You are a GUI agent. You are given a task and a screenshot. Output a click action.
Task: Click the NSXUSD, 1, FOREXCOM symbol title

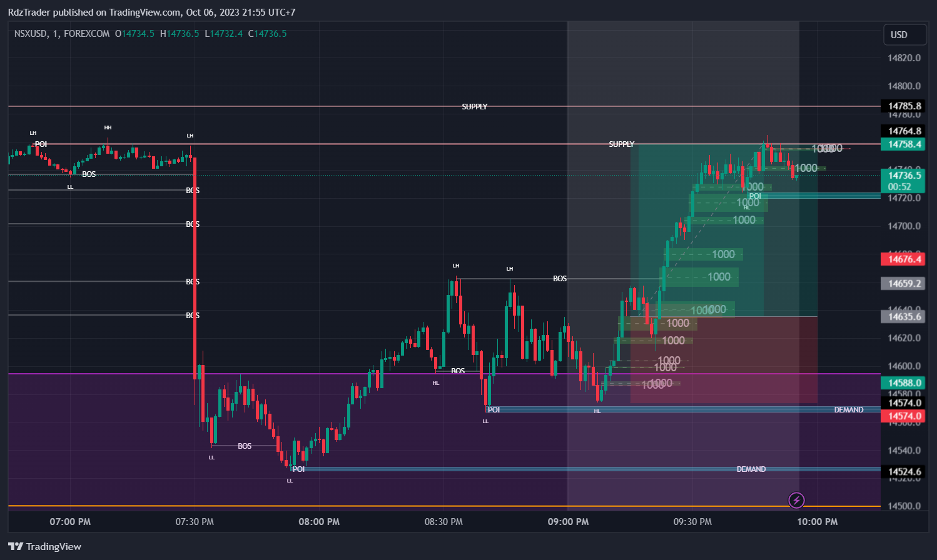pos(62,34)
